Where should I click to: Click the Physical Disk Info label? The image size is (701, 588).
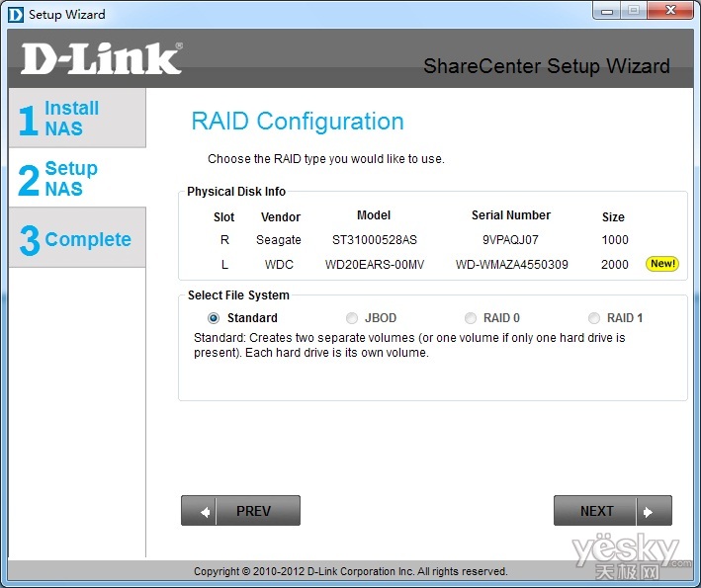(x=236, y=192)
